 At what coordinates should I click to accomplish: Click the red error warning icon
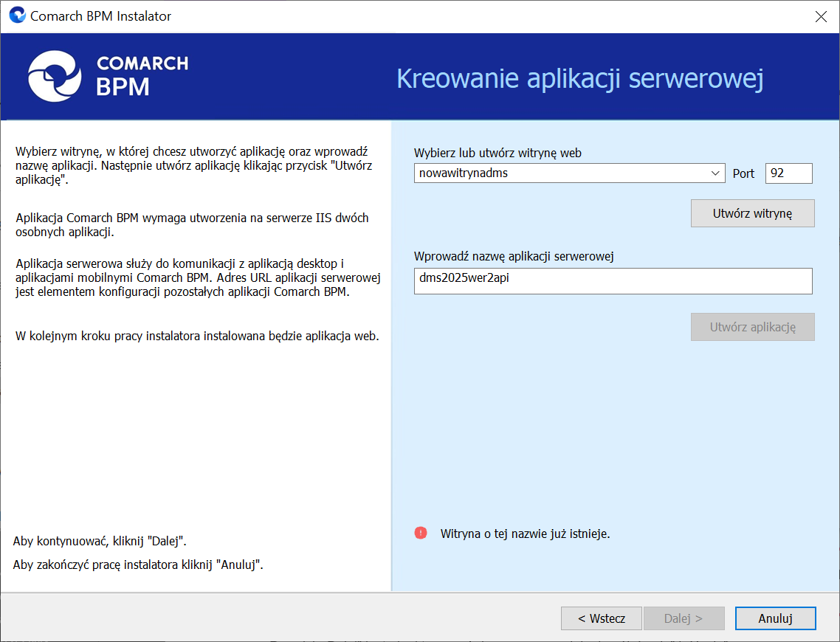pos(421,533)
